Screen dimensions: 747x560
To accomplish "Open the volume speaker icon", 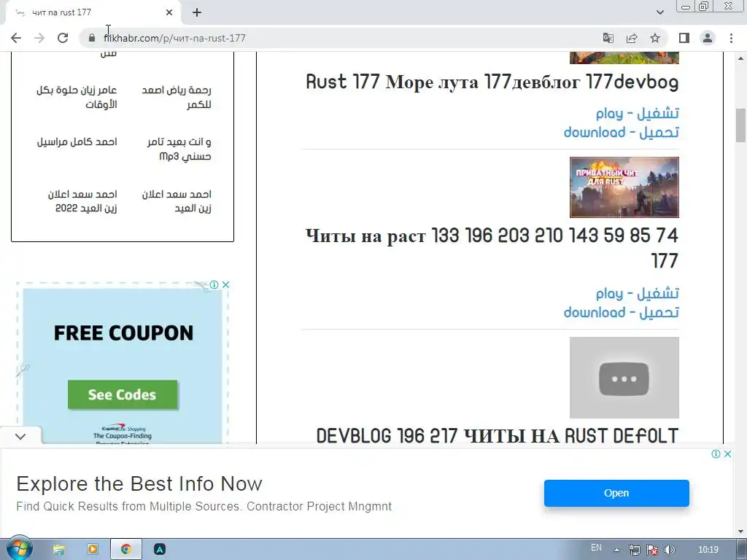I will [x=669, y=550].
